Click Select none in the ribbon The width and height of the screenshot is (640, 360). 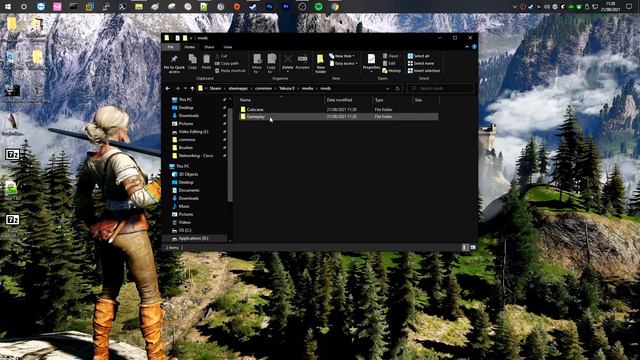(421, 63)
